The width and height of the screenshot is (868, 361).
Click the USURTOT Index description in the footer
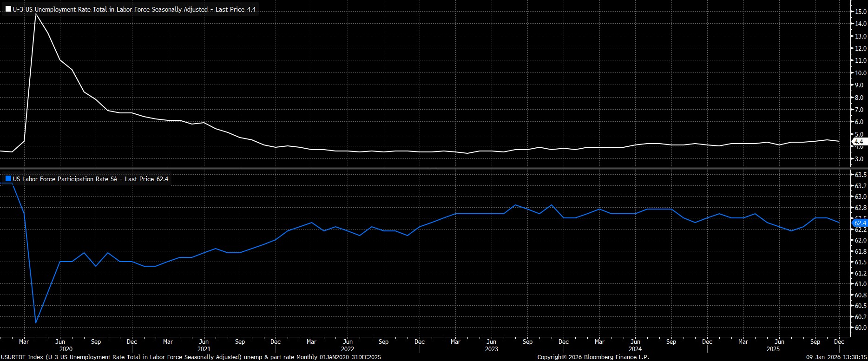191,357
